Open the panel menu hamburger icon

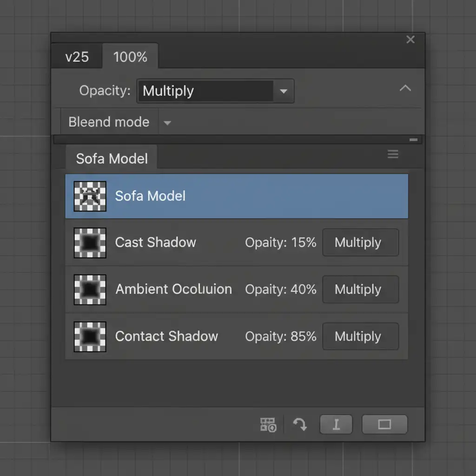coord(393,154)
